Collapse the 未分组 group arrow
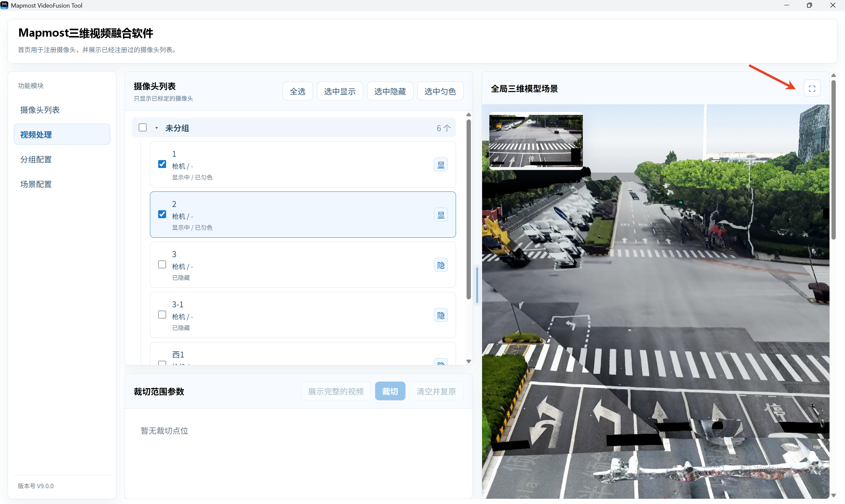The height and width of the screenshot is (504, 845). [157, 128]
